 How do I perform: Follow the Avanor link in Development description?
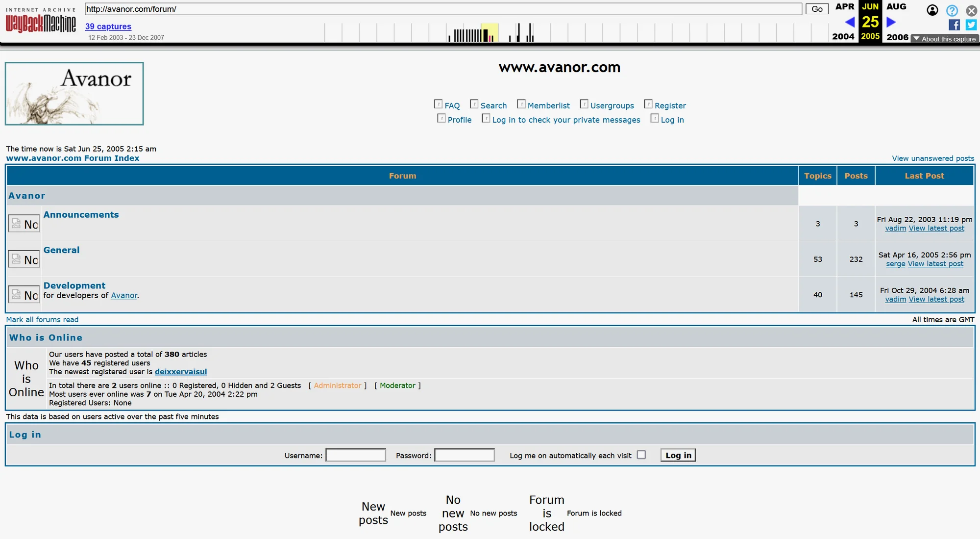click(x=124, y=295)
